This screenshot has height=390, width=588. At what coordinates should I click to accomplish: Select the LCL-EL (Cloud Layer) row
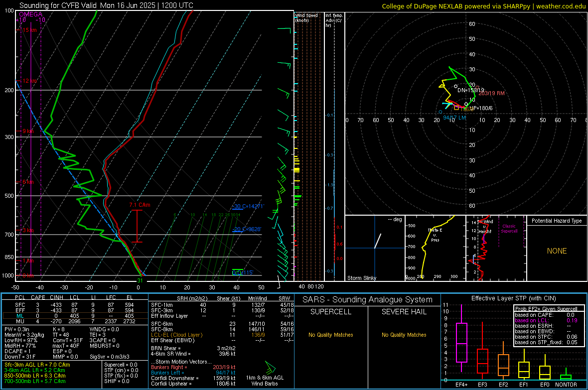click(222, 335)
